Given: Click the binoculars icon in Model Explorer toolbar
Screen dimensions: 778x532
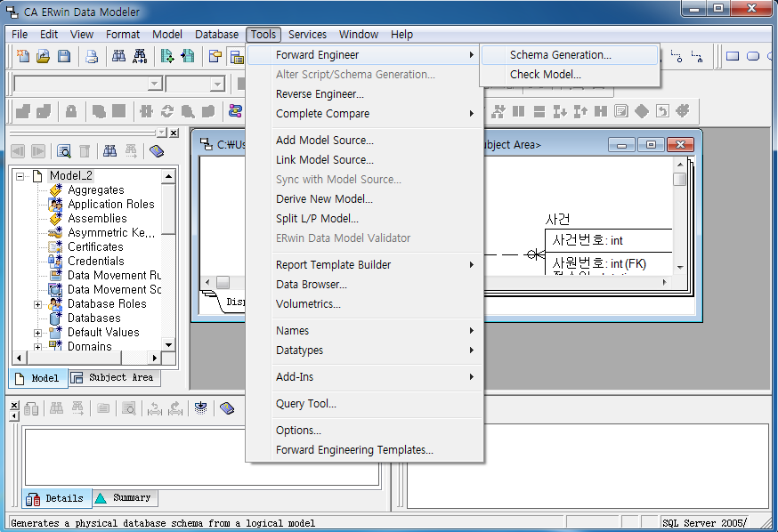Looking at the screenshot, I should pos(109,150).
